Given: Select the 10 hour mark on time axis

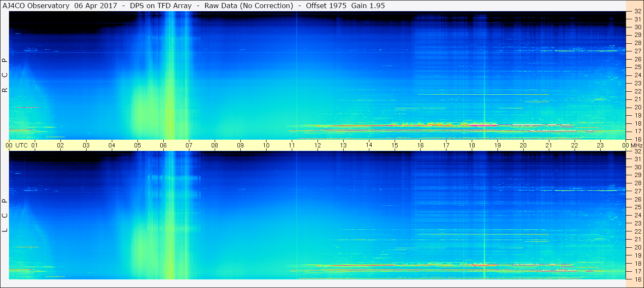Looking at the screenshot, I should (x=266, y=145).
